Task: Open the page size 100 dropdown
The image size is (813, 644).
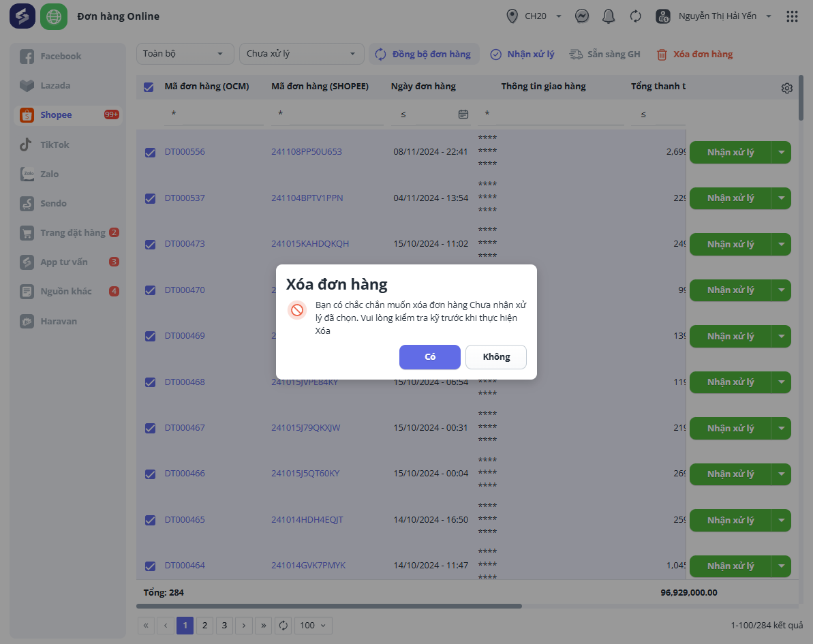Action: point(313,626)
